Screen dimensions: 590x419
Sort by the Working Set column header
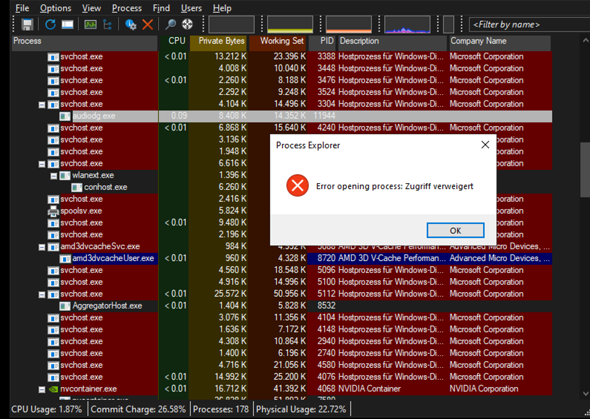(x=278, y=43)
